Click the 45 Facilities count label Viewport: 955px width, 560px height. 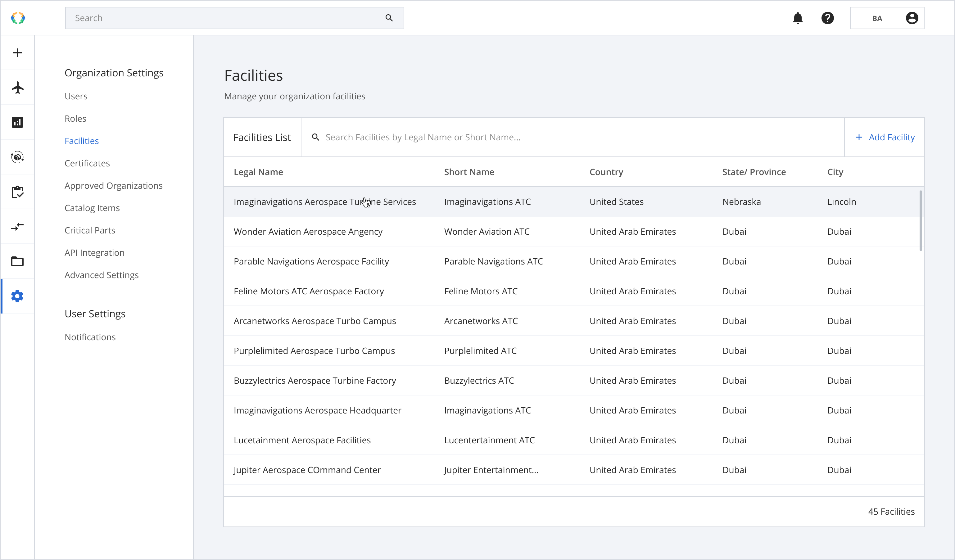891,512
